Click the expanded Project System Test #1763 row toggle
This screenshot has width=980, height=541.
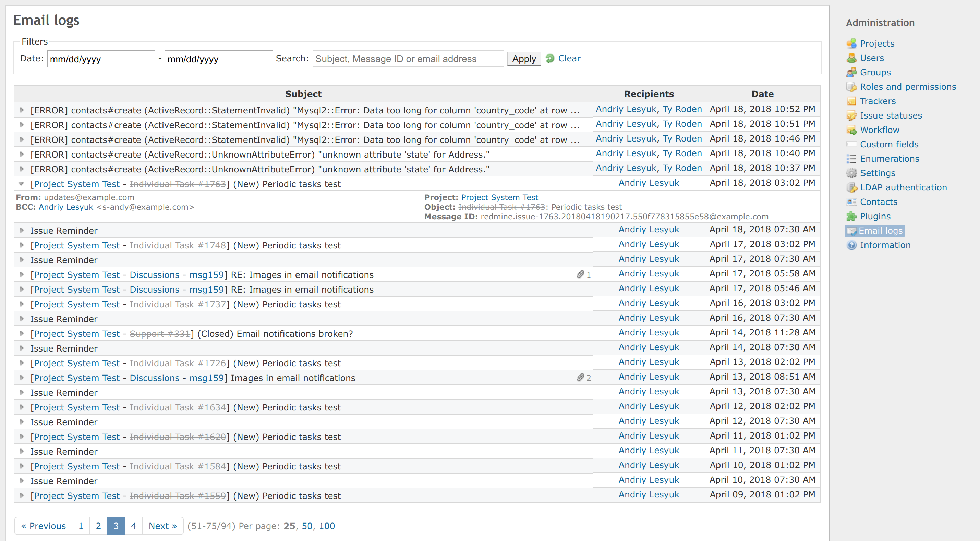pos(21,183)
